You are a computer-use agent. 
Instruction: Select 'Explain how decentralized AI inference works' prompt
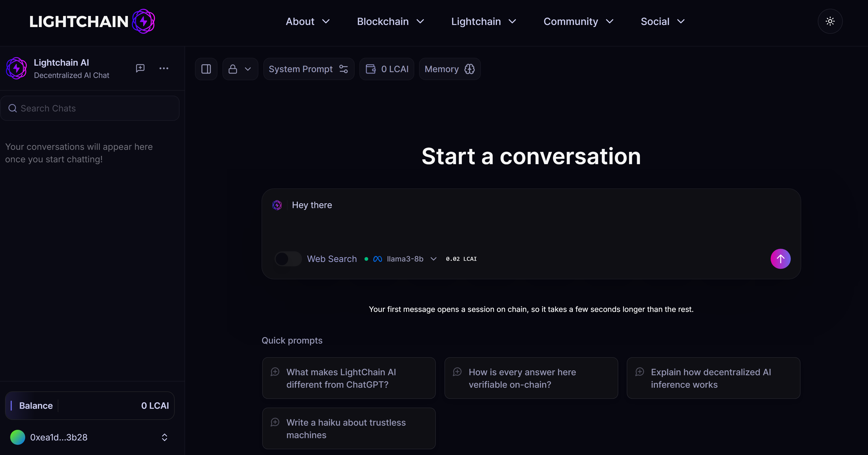coord(713,378)
